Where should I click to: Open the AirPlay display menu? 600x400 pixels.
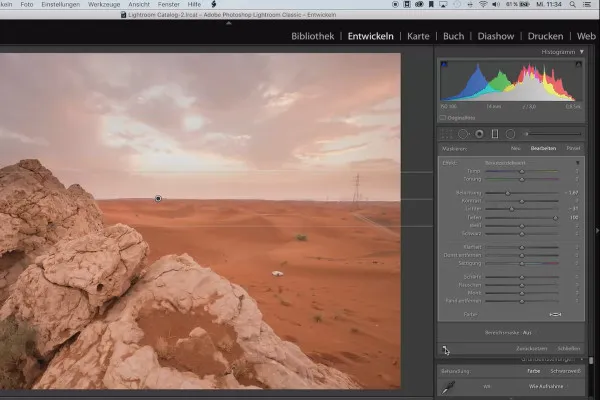(443, 5)
